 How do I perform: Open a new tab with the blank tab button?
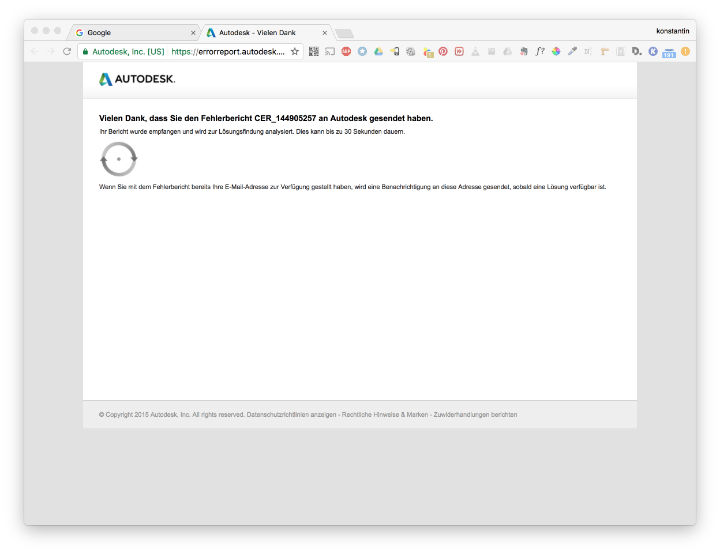click(344, 33)
